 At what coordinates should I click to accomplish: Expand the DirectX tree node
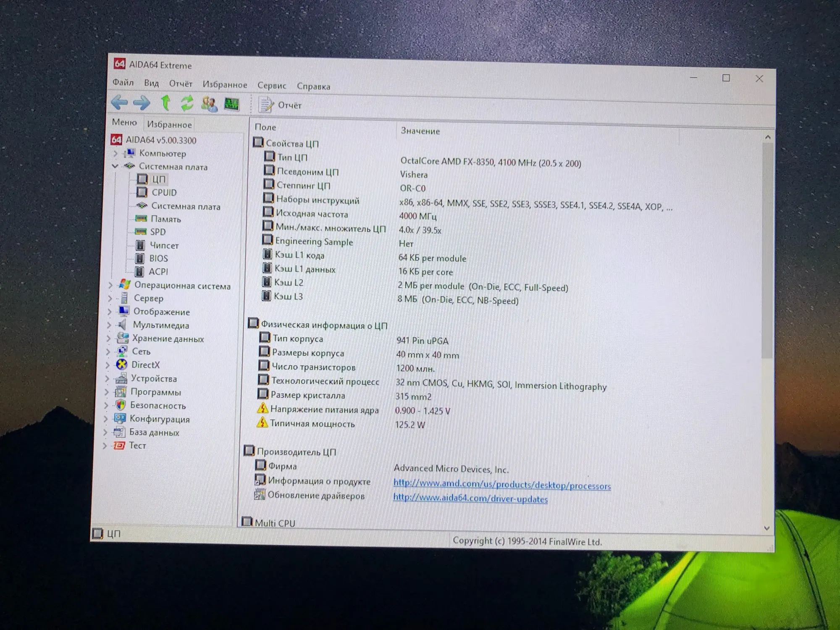point(107,365)
